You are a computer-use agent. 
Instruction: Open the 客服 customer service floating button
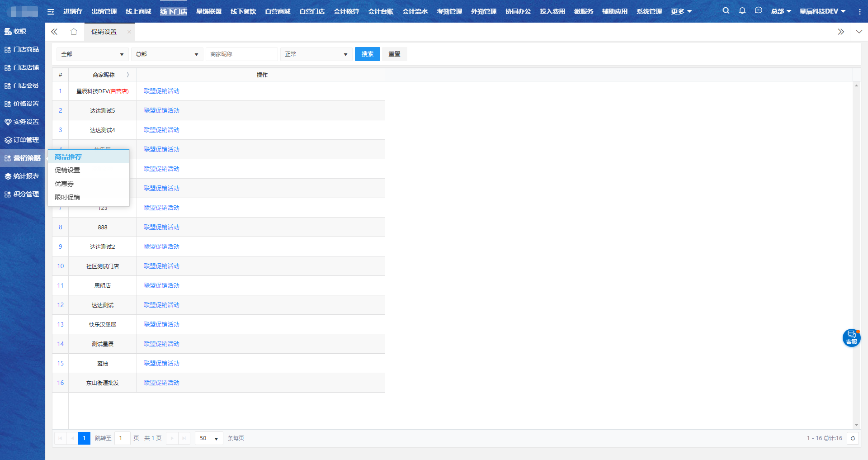click(x=851, y=337)
